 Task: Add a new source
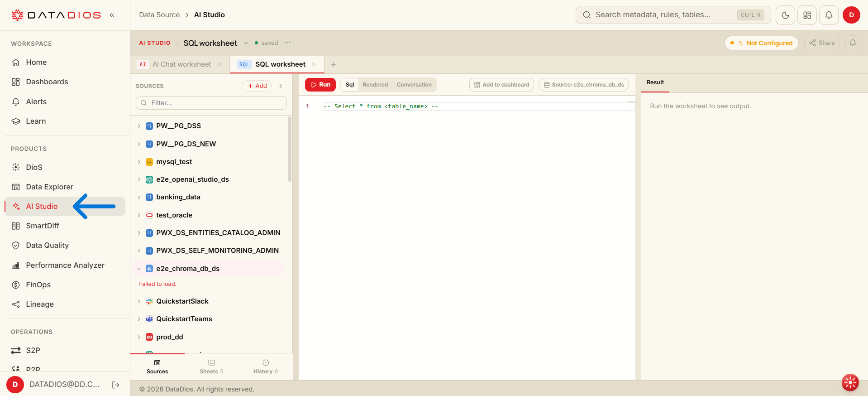pos(257,86)
